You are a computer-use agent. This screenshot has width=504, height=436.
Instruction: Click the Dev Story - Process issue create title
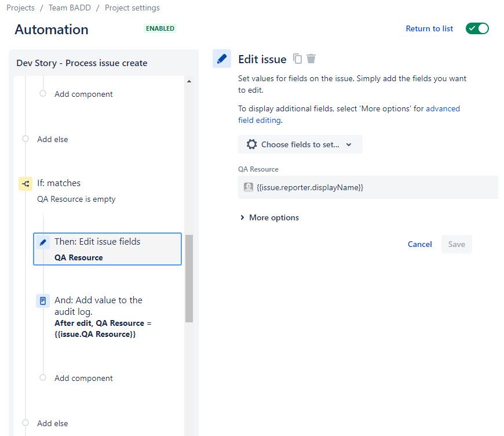click(82, 63)
